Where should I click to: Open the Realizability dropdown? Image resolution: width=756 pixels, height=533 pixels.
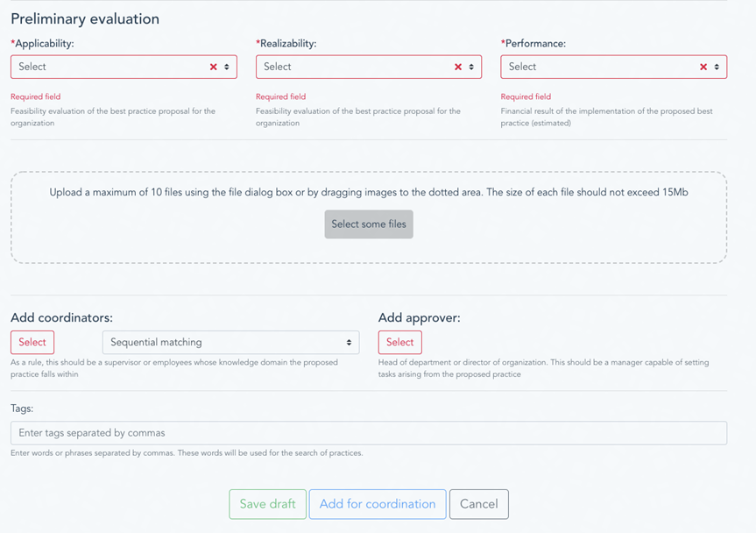(369, 67)
